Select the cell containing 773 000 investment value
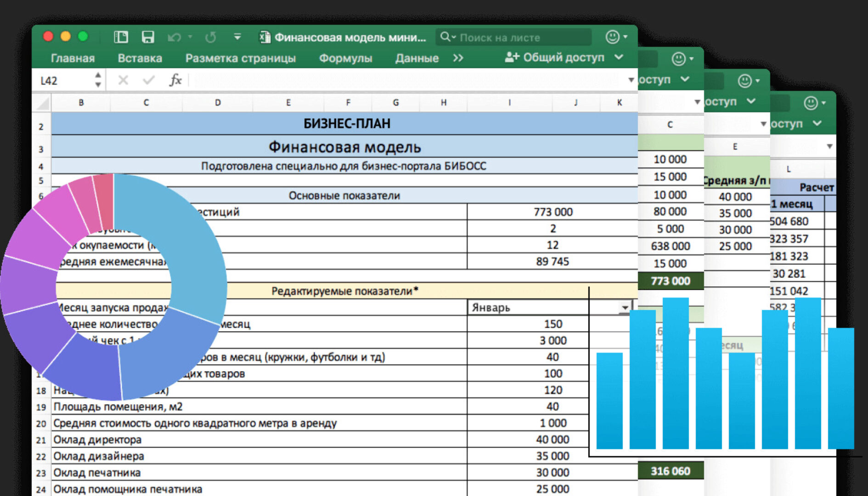 [552, 212]
